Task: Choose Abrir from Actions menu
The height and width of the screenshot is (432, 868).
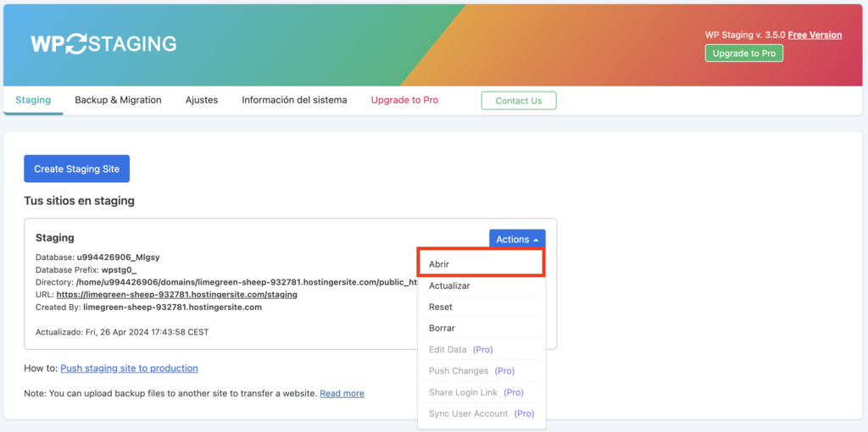Action: click(x=481, y=263)
